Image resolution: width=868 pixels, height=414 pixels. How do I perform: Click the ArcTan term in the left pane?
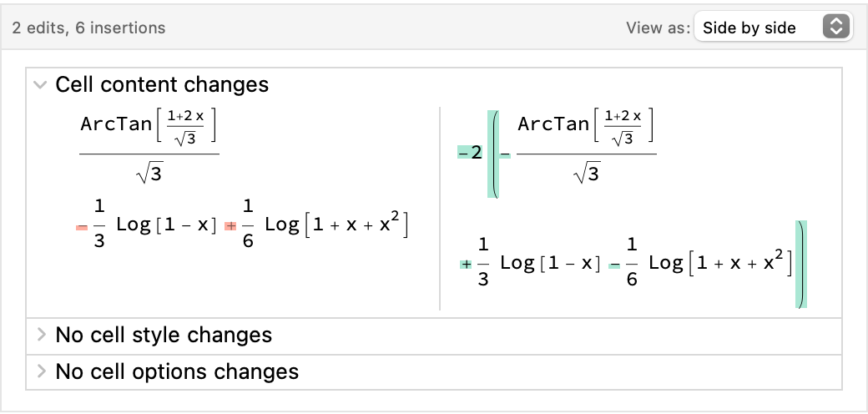coord(149,126)
